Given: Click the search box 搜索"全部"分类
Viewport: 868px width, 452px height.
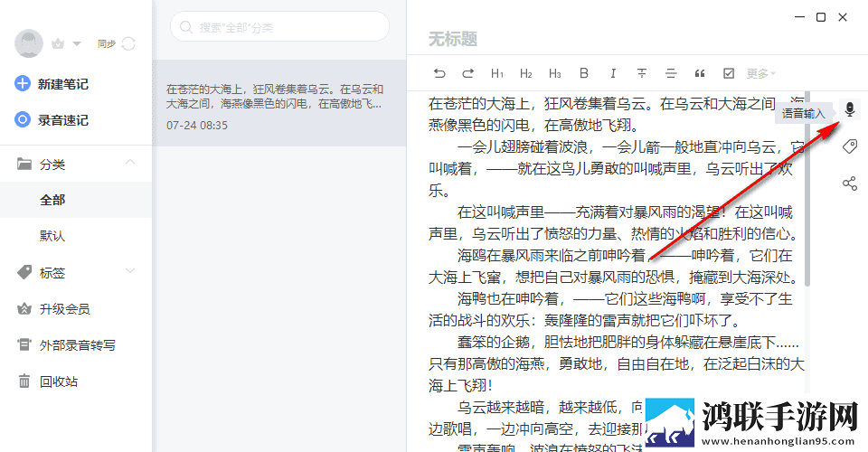Looking at the screenshot, I should pyautogui.click(x=279, y=26).
